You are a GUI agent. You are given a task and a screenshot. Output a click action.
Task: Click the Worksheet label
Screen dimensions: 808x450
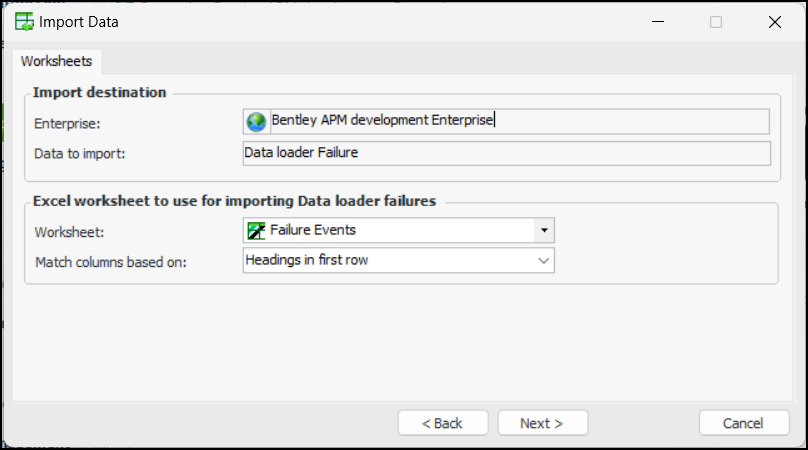tap(69, 231)
